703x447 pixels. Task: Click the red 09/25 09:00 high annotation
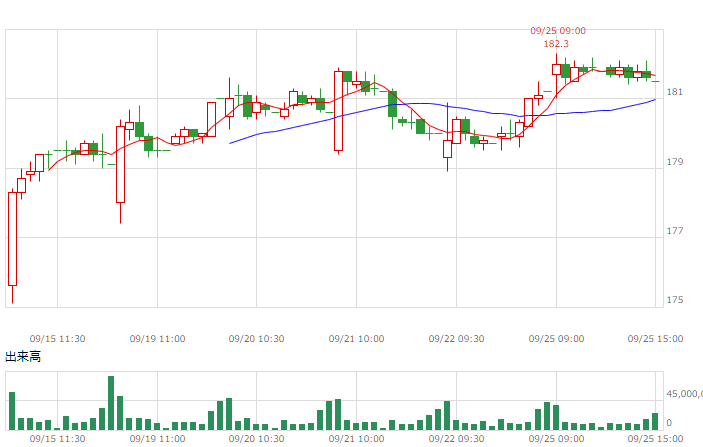click(558, 30)
